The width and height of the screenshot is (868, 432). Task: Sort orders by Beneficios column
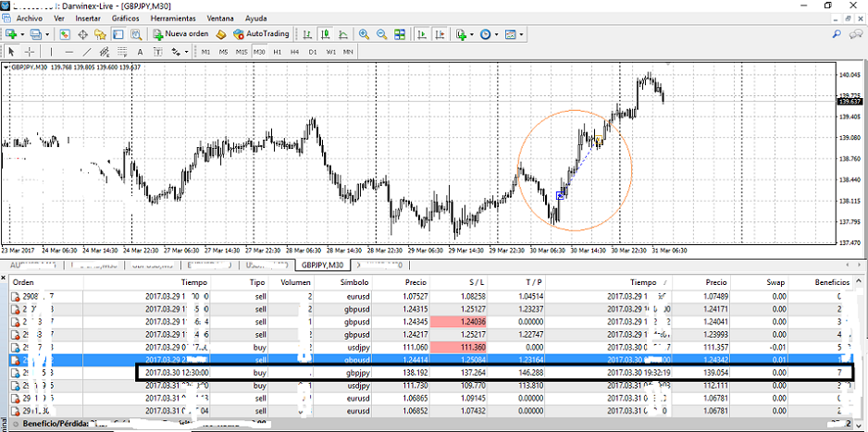[x=832, y=282]
